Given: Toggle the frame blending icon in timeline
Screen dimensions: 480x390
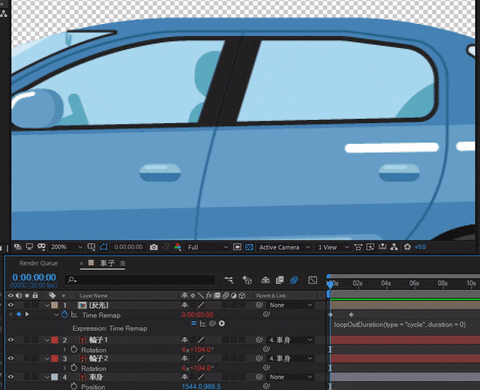Looking at the screenshot, I should click(x=280, y=280).
